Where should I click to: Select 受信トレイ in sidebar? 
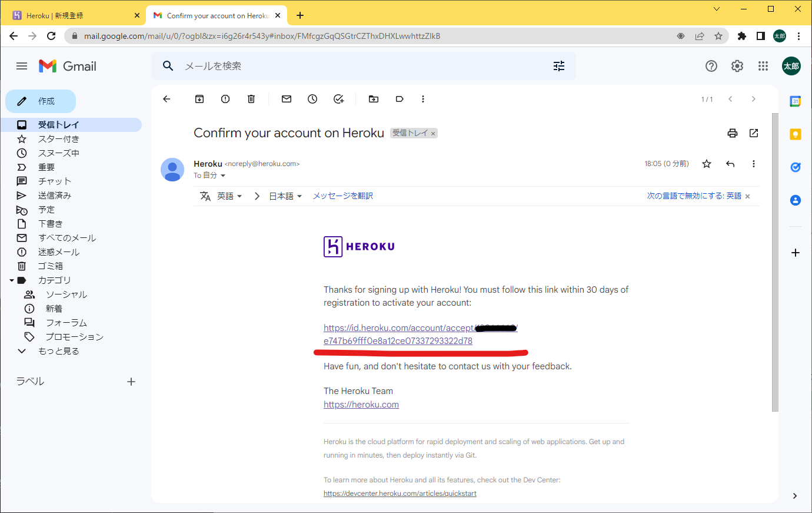(71, 125)
